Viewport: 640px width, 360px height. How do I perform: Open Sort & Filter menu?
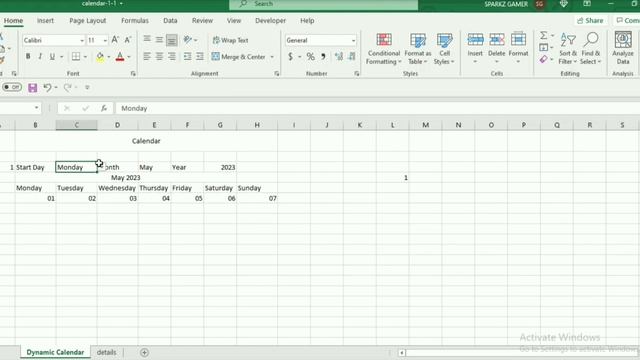(568, 49)
